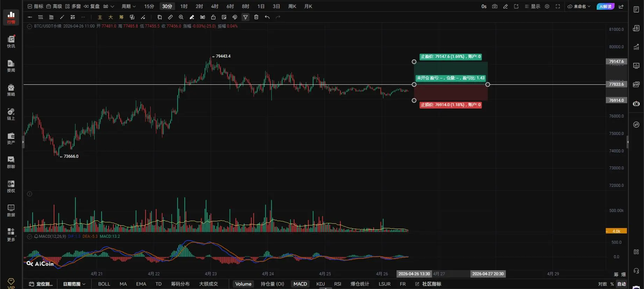Open the 日期范围 date range dropdown
Image resolution: width=644 pixels, height=289 pixels.
74,284
